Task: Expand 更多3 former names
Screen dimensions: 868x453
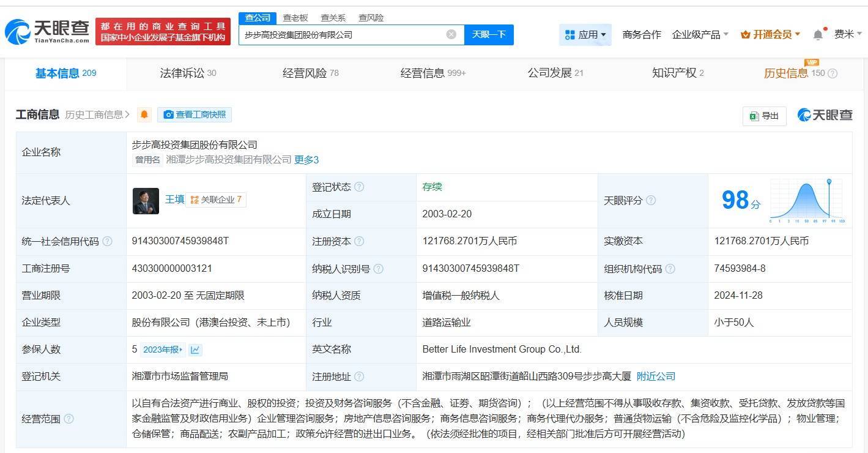Action: click(306, 160)
